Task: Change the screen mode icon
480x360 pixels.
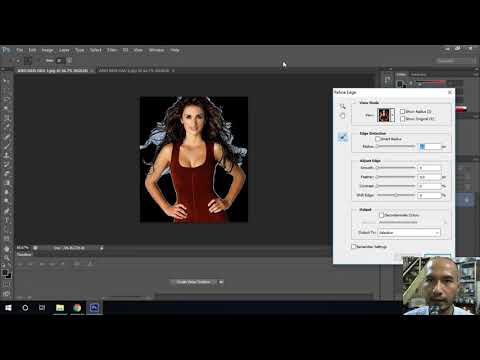Action: pyautogui.click(x=6, y=294)
